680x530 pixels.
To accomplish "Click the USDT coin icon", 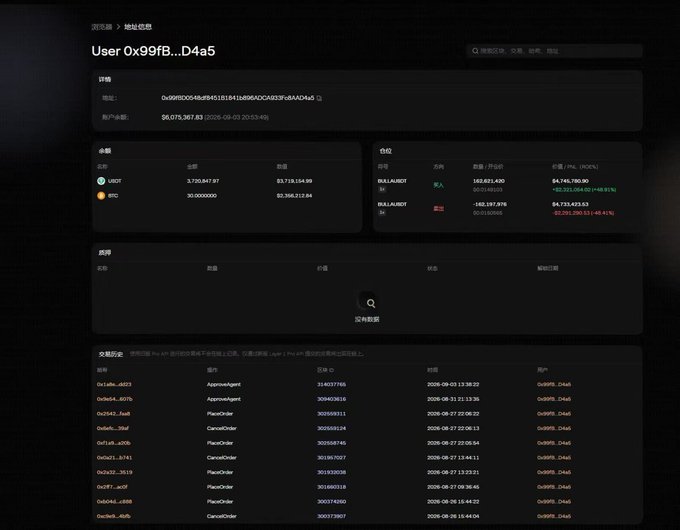I will click(101, 181).
